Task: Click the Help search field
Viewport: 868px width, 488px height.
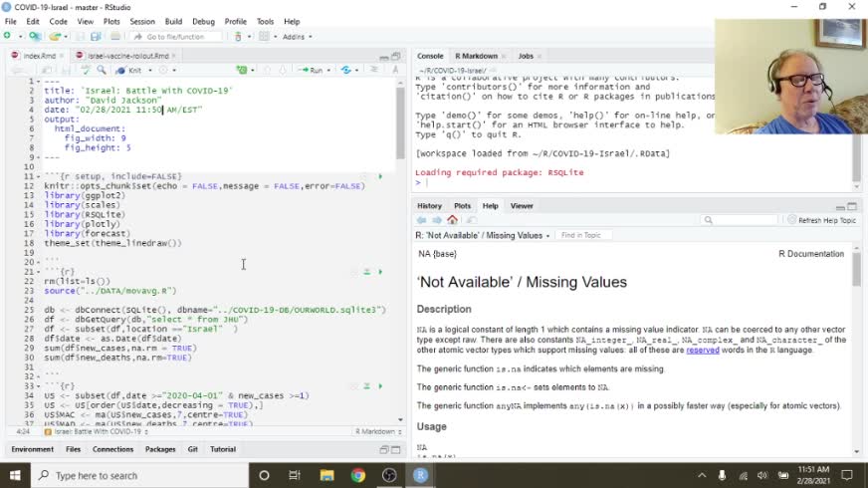Action: tap(740, 220)
